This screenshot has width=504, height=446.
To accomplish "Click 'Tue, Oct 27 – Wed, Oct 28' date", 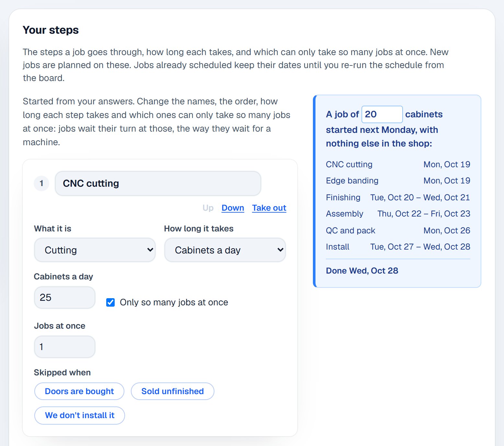I will [x=420, y=247].
